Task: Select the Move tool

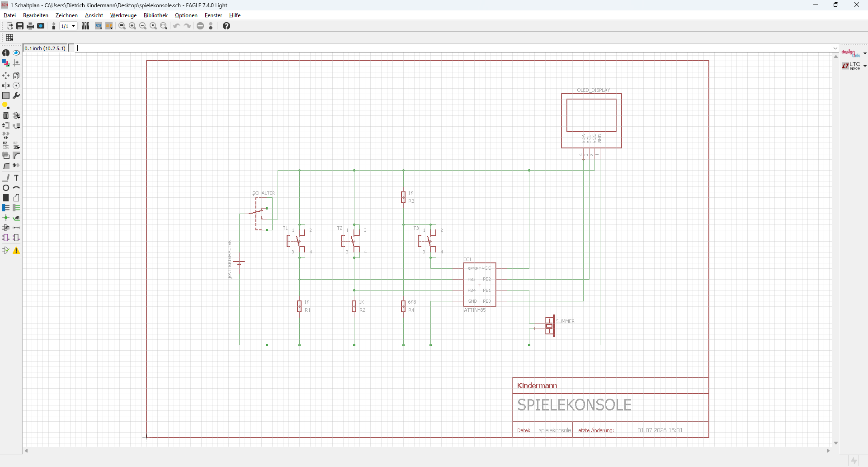Action: coord(6,76)
